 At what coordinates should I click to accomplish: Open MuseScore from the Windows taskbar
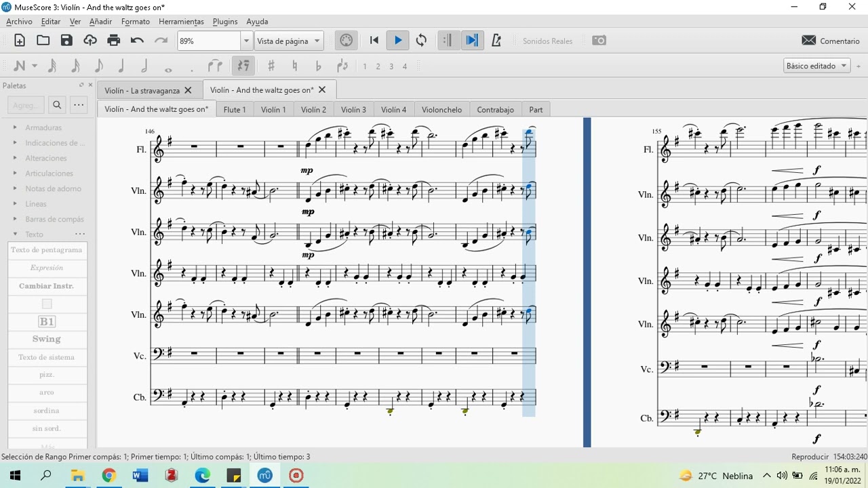point(264,476)
